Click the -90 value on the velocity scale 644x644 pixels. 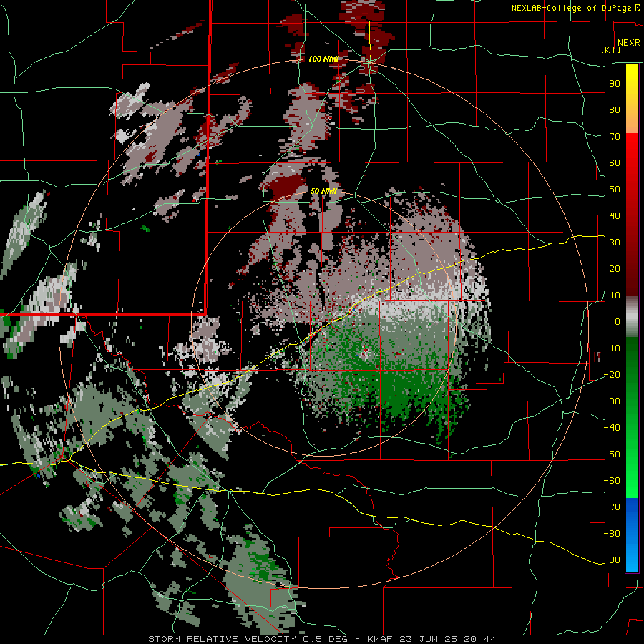[x=612, y=560]
